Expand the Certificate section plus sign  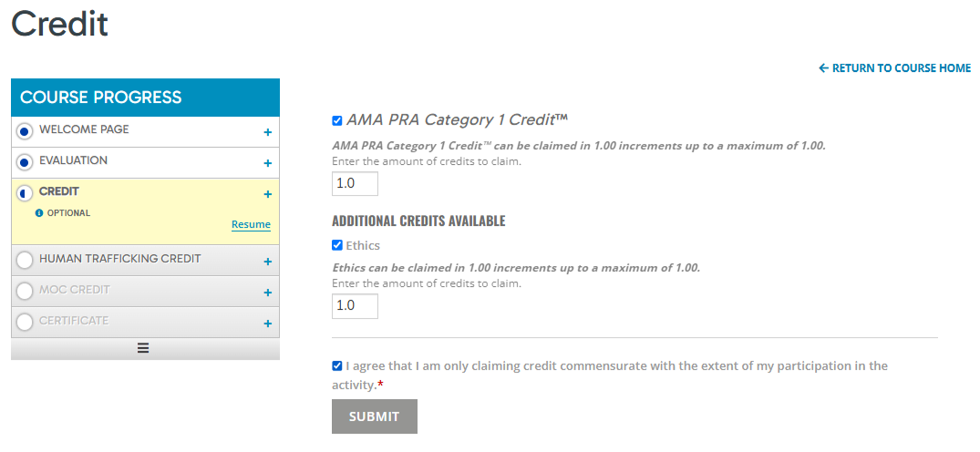pos(267,324)
